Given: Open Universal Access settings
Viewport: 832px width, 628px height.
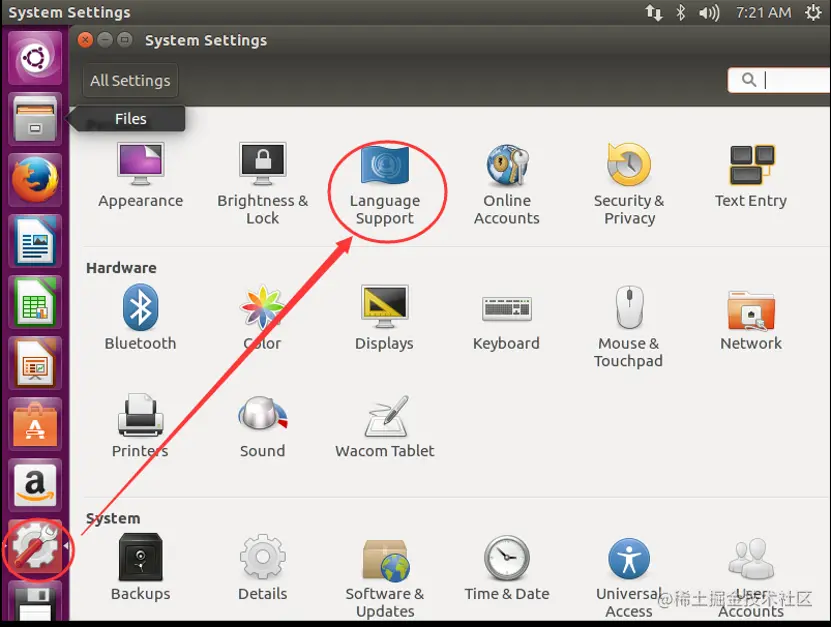Looking at the screenshot, I should click(x=629, y=577).
